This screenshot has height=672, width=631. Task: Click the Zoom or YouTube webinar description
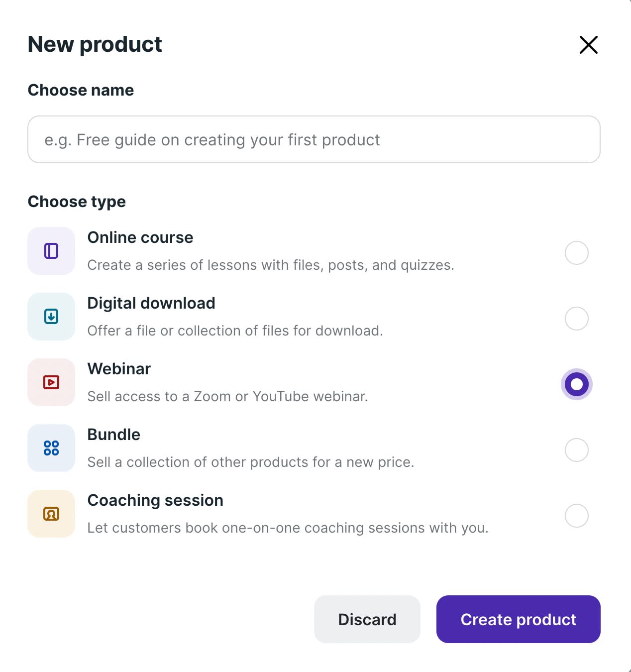[x=227, y=396]
